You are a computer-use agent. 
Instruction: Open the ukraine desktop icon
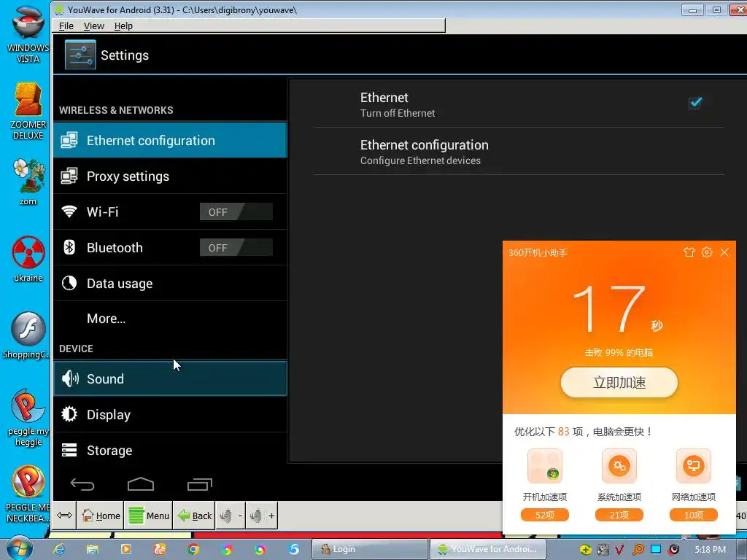28,259
